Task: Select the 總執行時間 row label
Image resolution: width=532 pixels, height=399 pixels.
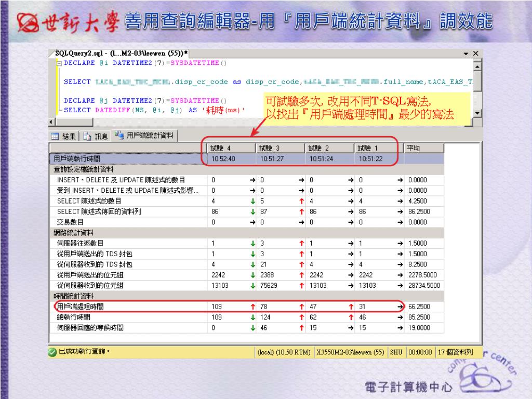Action: click(x=73, y=317)
